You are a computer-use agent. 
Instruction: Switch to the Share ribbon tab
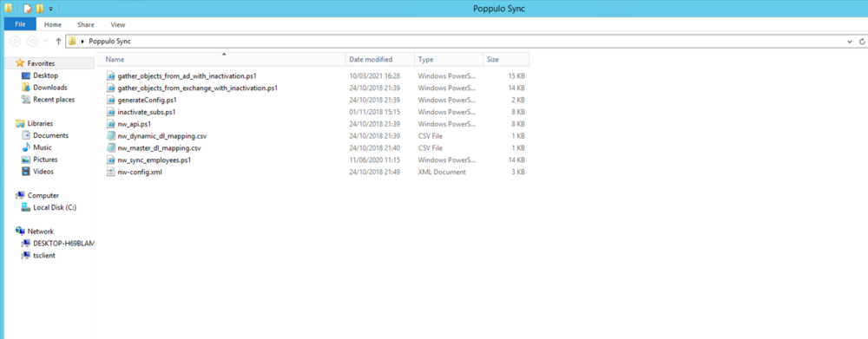pyautogui.click(x=86, y=24)
